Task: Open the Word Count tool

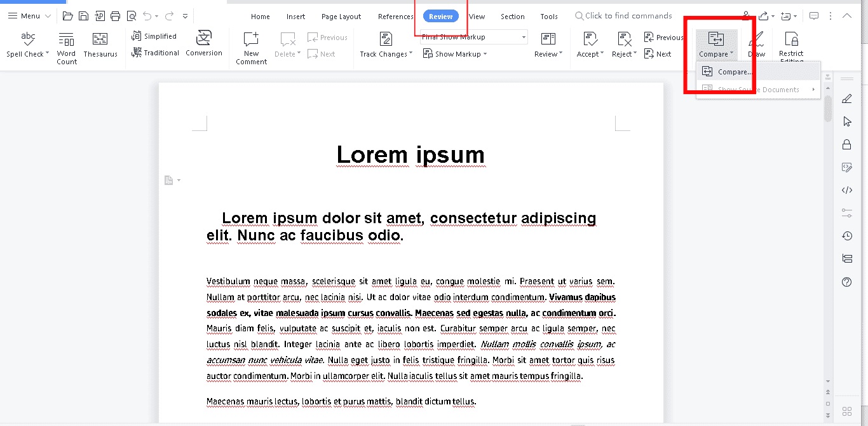Action: point(66,48)
